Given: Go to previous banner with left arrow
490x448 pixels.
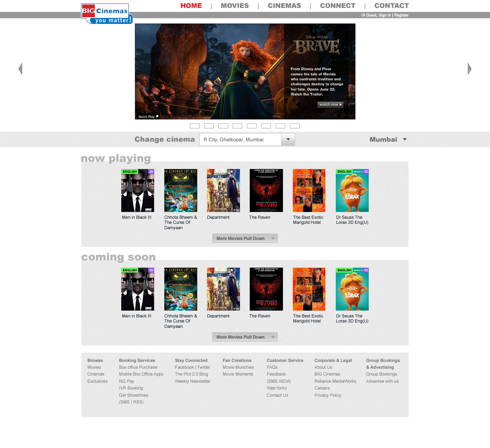Looking at the screenshot, I should click(20, 69).
